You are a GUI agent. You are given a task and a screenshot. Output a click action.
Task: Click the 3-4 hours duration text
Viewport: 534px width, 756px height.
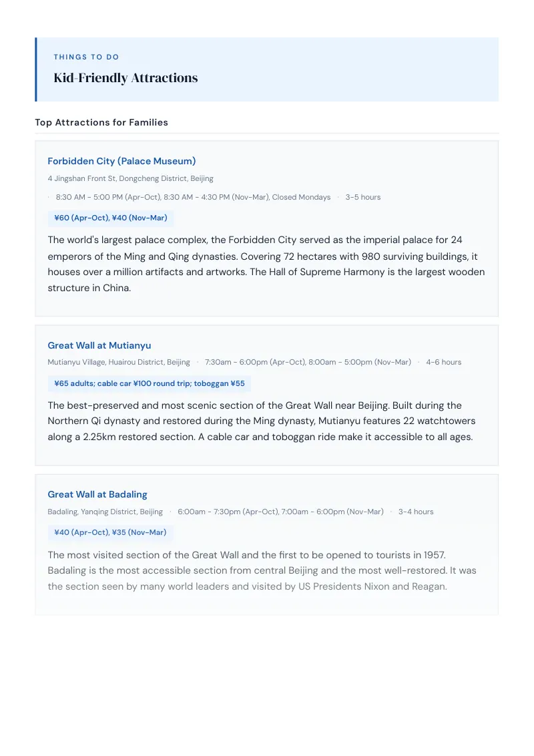pyautogui.click(x=416, y=512)
